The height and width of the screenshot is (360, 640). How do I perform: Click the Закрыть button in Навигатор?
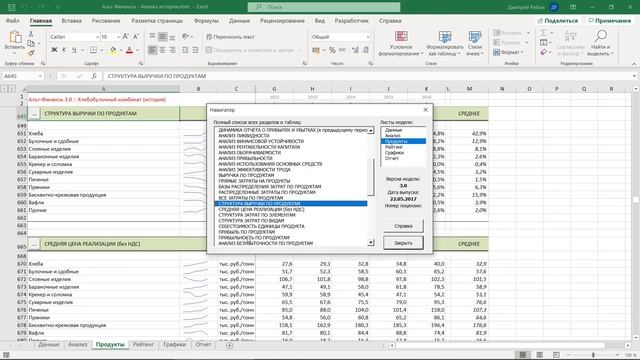(403, 243)
